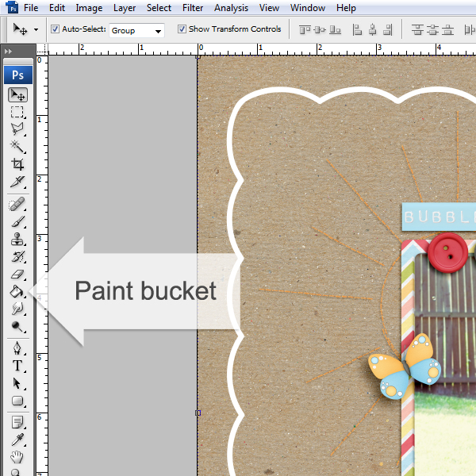Open the Window menu
476x476 pixels.
tap(308, 8)
